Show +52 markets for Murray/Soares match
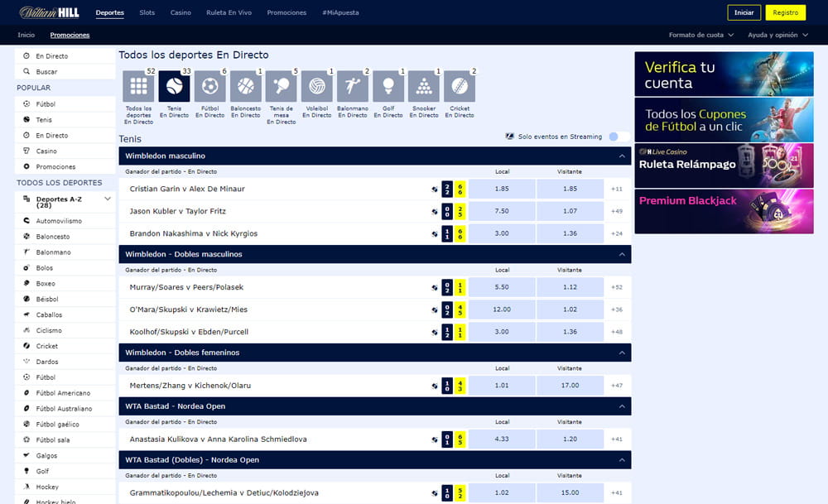Viewport: 828px width, 504px height. (x=617, y=288)
